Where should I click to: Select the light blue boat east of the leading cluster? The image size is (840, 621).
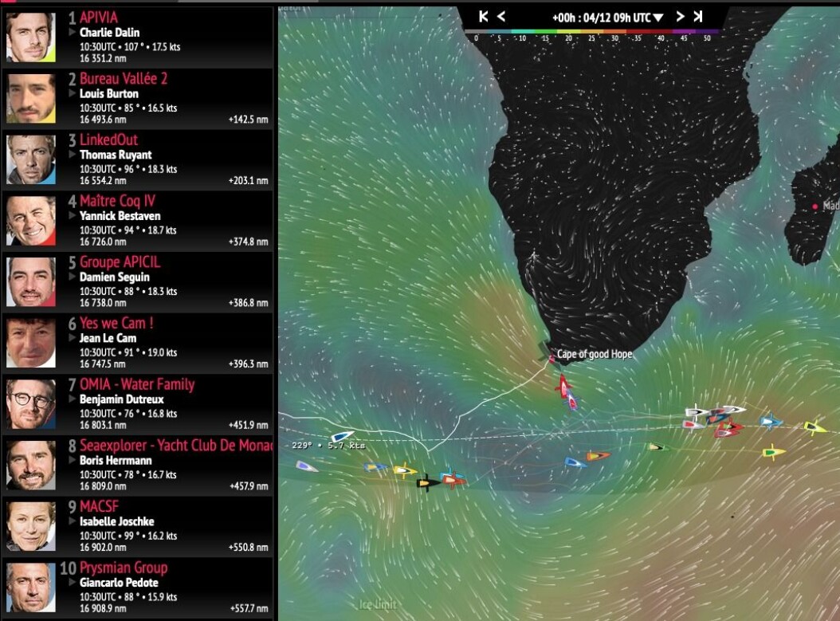coord(771,421)
